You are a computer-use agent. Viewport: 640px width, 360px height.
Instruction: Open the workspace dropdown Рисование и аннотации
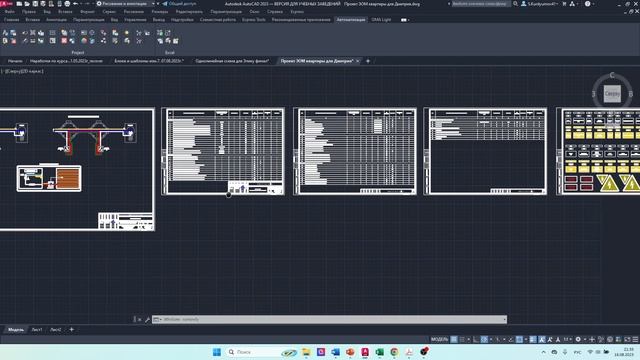click(x=126, y=4)
